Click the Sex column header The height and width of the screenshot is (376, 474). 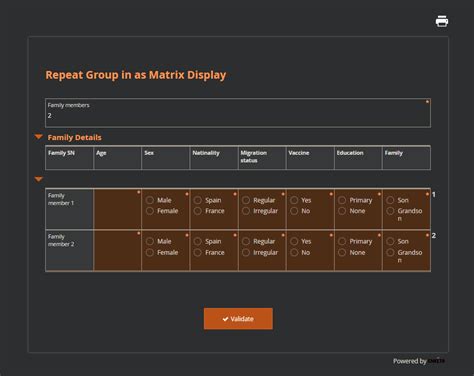pos(165,158)
